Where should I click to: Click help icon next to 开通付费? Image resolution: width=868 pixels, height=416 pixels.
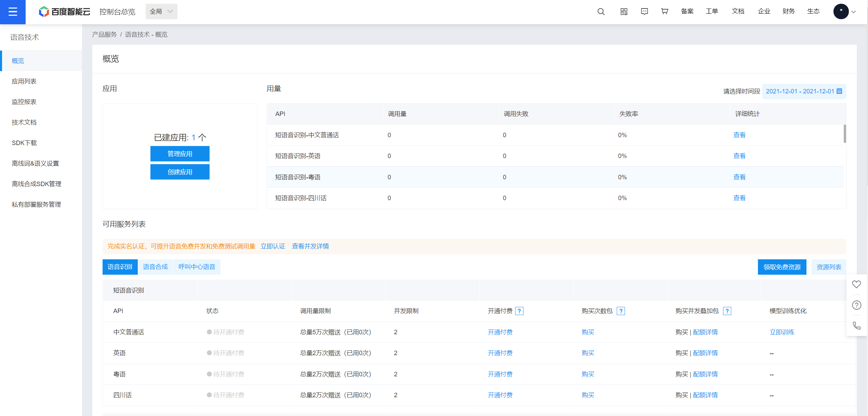(519, 311)
